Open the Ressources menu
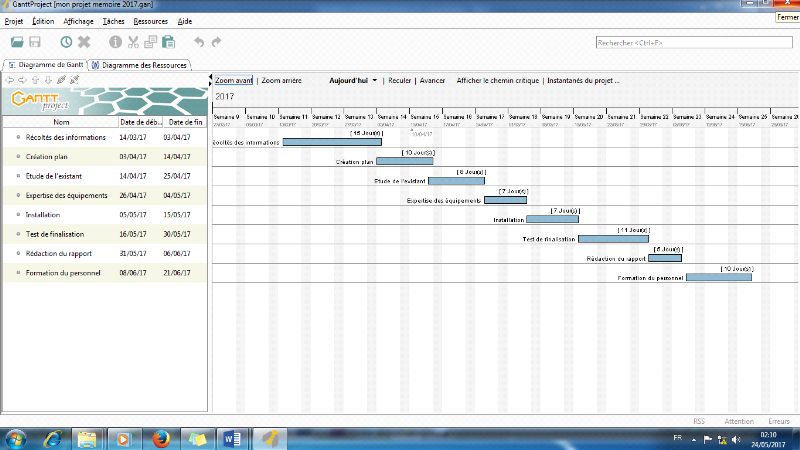 (x=151, y=21)
